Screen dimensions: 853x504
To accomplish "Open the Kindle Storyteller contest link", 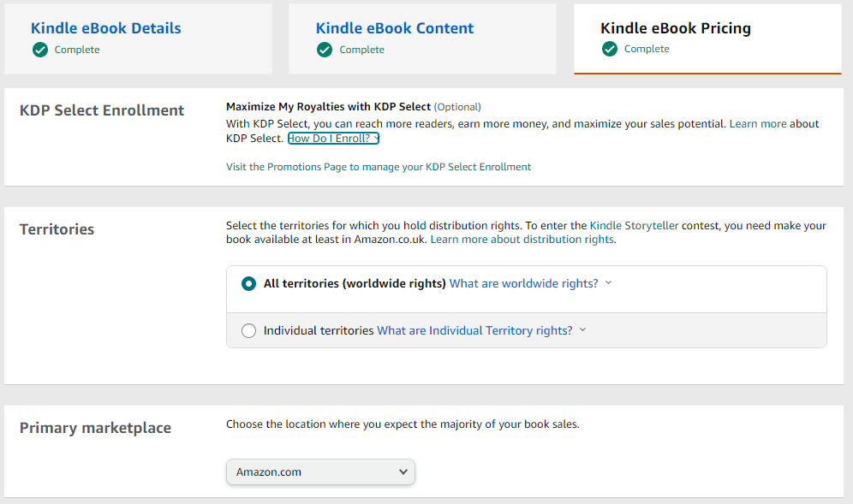I will pos(634,226).
